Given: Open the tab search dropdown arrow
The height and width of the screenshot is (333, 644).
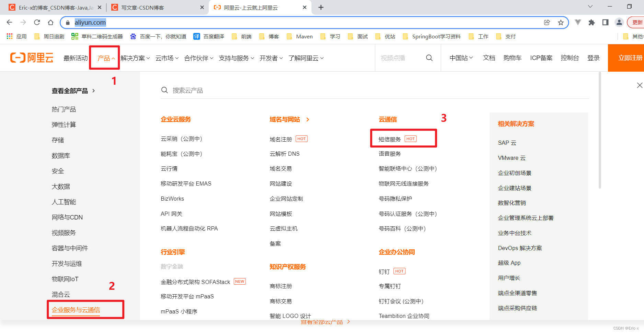Looking at the screenshot, I should click(x=590, y=7).
